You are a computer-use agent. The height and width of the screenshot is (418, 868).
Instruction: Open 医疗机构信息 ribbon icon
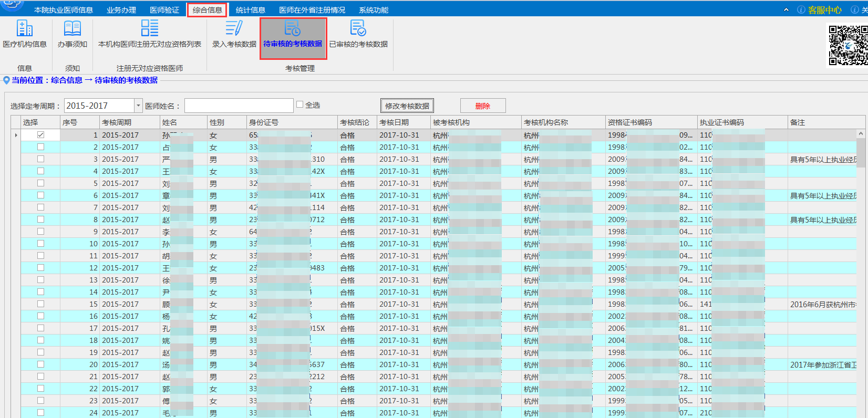pos(25,28)
